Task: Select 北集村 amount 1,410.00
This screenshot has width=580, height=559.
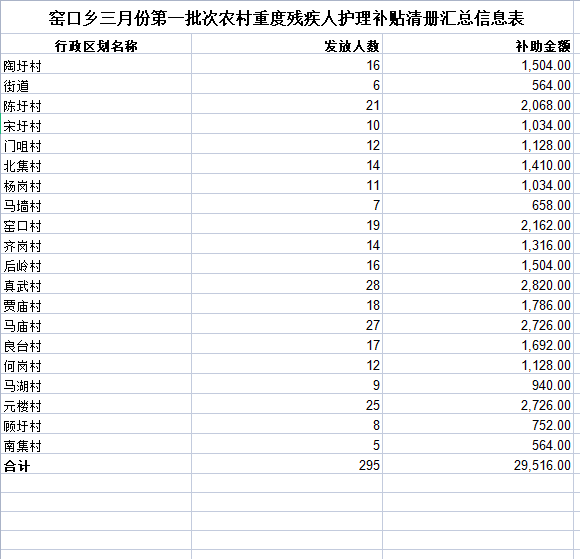Action: (478, 164)
